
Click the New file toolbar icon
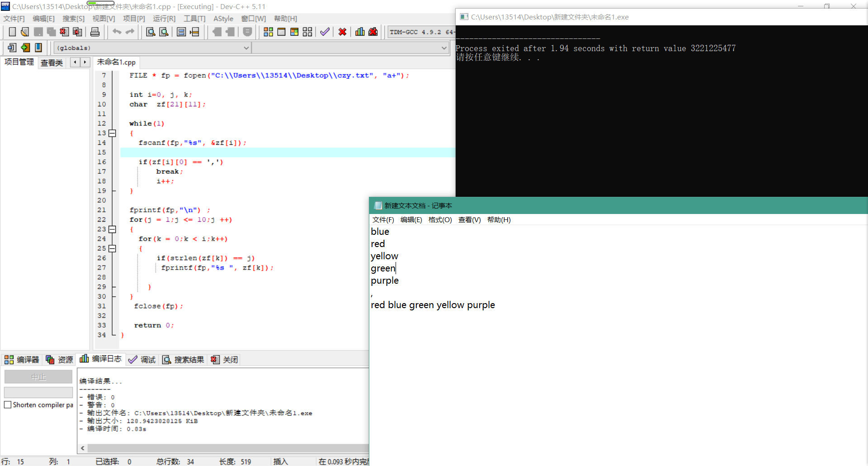(x=12, y=32)
